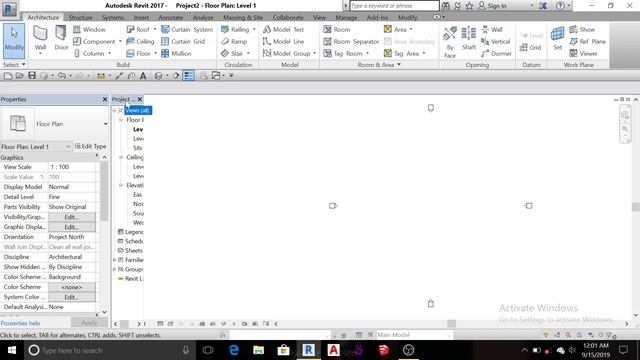This screenshot has height=360, width=640.
Task: Select the Curtain Grid tool
Action: point(183,41)
